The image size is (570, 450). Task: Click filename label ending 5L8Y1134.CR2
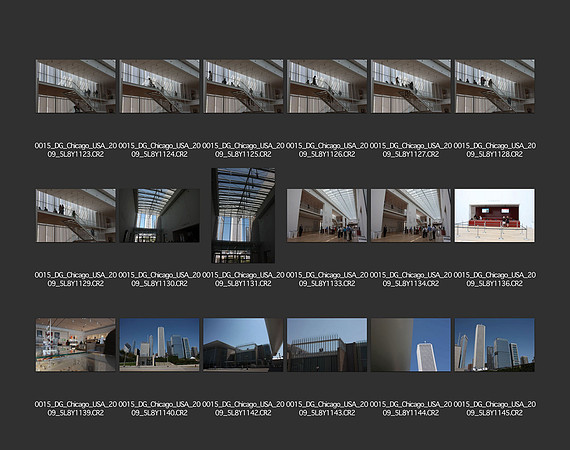[x=411, y=279]
